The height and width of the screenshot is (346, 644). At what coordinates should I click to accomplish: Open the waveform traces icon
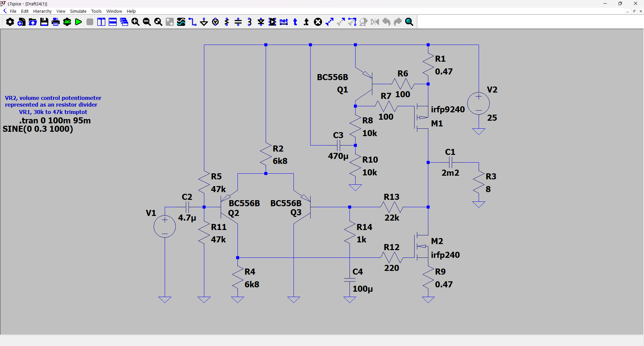tap(181, 22)
